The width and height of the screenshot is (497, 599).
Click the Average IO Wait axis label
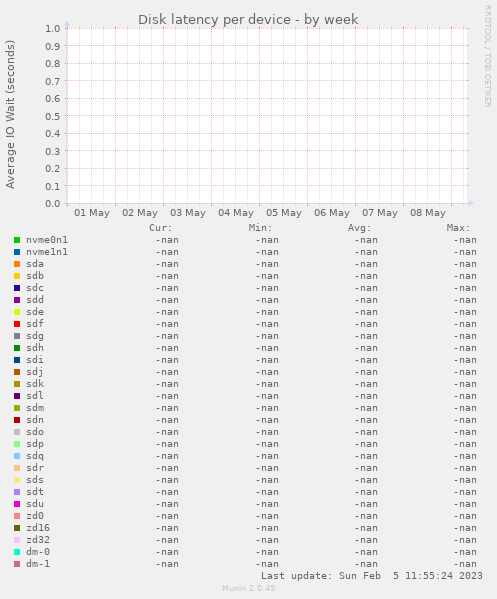point(10,114)
